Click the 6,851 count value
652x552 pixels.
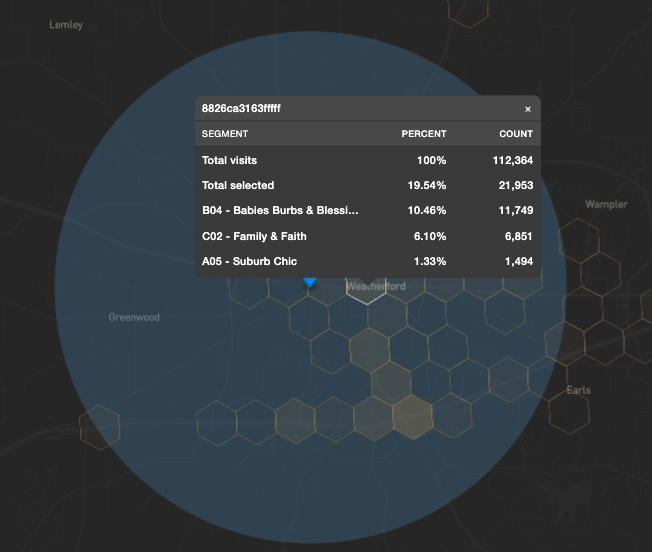(x=519, y=237)
